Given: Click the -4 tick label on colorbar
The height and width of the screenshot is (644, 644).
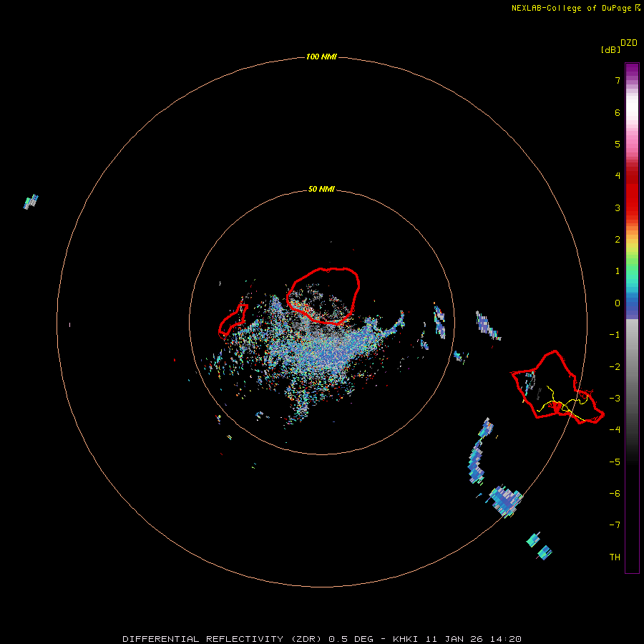Looking at the screenshot, I should click(615, 429).
